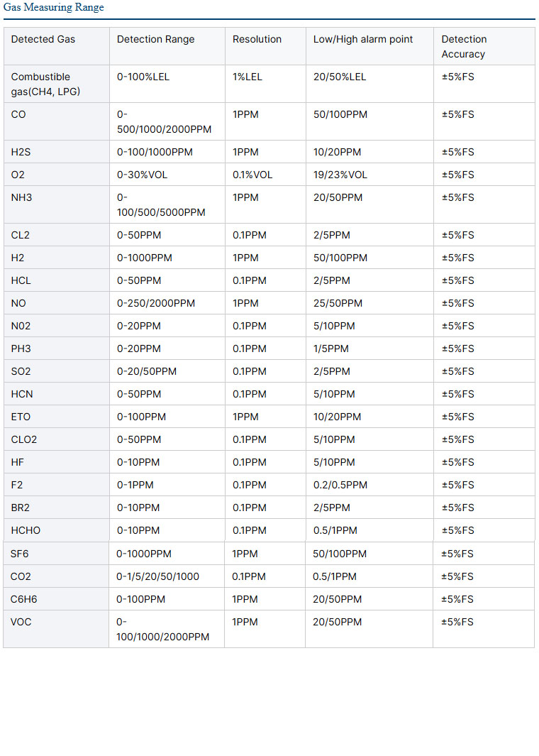Screen dimensions: 539x756
Task: Click the F2 alarm point 0.2/0.5PPM
Action: pos(340,485)
